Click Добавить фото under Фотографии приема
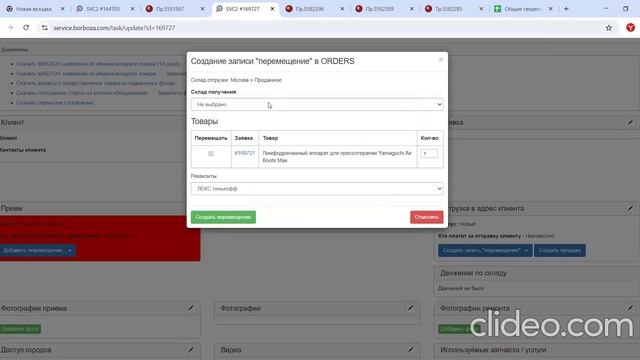Viewport: 640px width, 360px height. pyautogui.click(x=20, y=329)
